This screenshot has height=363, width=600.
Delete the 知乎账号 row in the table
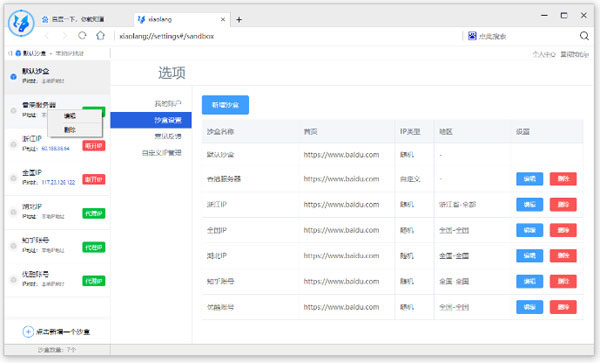(x=563, y=281)
